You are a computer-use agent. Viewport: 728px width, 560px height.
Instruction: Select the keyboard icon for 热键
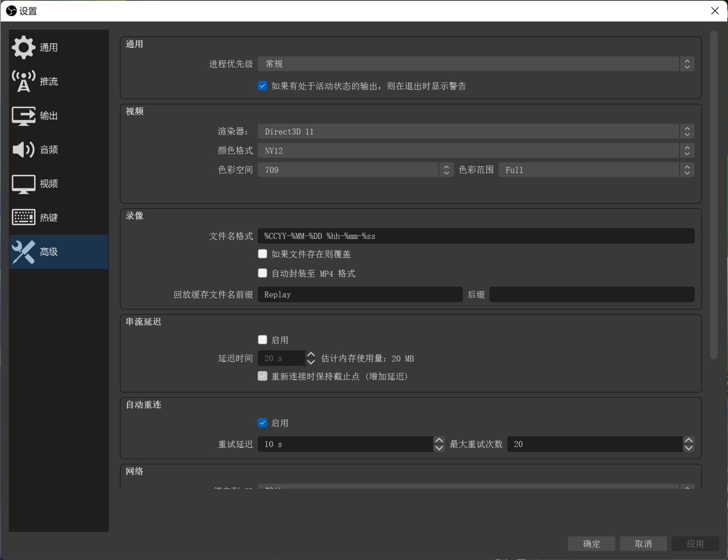click(x=23, y=217)
